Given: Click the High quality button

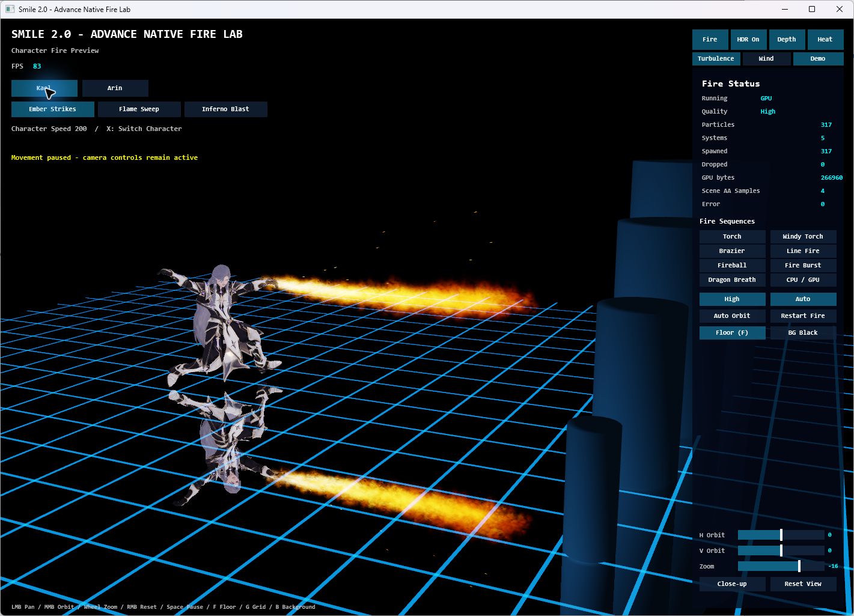Looking at the screenshot, I should (x=732, y=299).
